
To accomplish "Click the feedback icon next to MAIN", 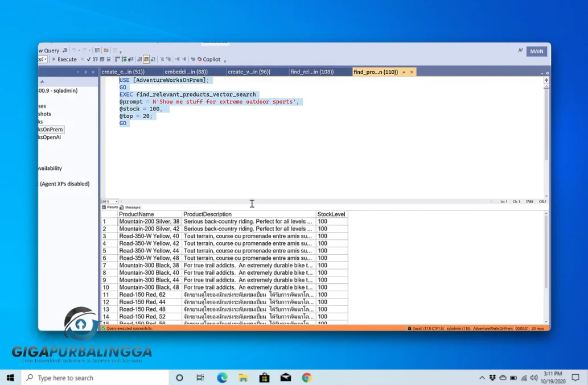I will (x=520, y=51).
